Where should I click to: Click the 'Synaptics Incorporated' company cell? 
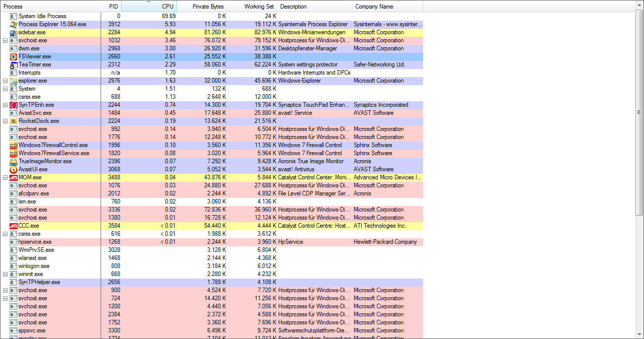pos(381,105)
